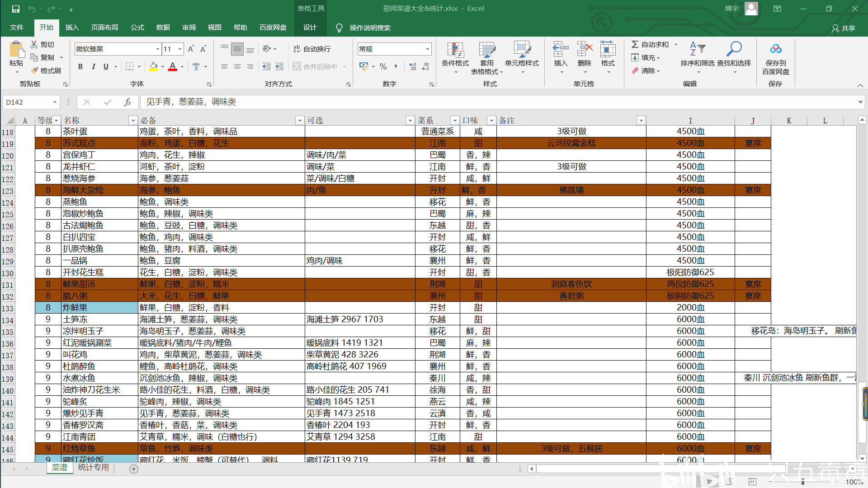Toggle Italic formatting
The image size is (868, 488).
tap(93, 66)
